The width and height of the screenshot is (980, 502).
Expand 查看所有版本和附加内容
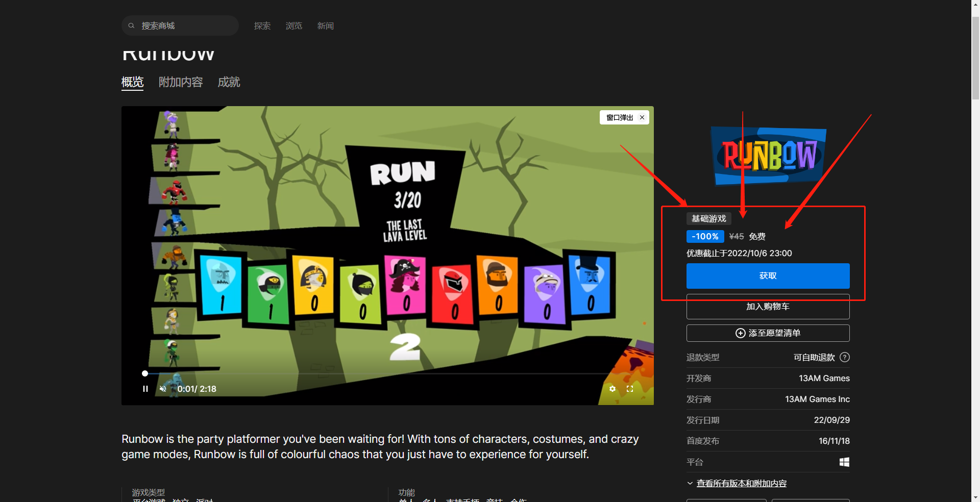[x=741, y=483]
